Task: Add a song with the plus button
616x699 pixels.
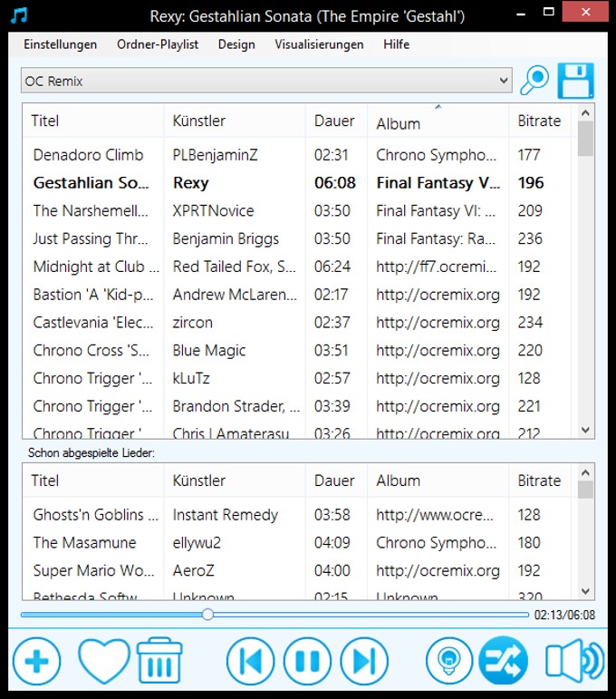Action: [x=37, y=661]
